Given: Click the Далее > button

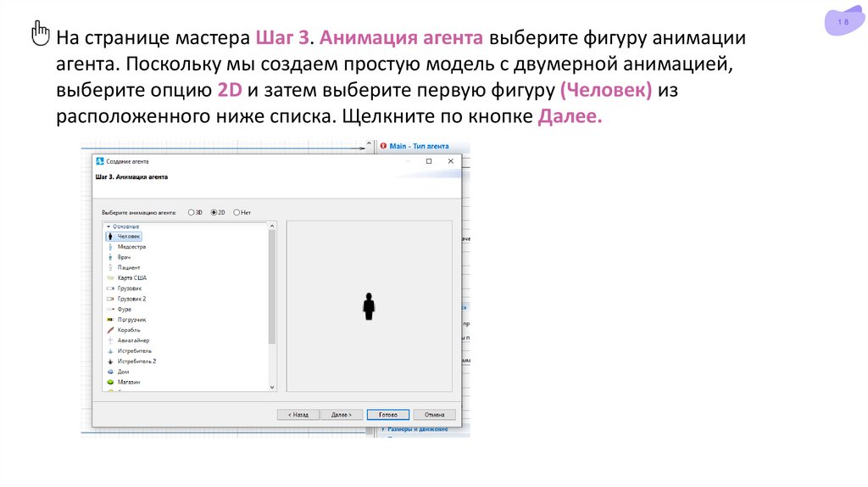Looking at the screenshot, I should 342,415.
